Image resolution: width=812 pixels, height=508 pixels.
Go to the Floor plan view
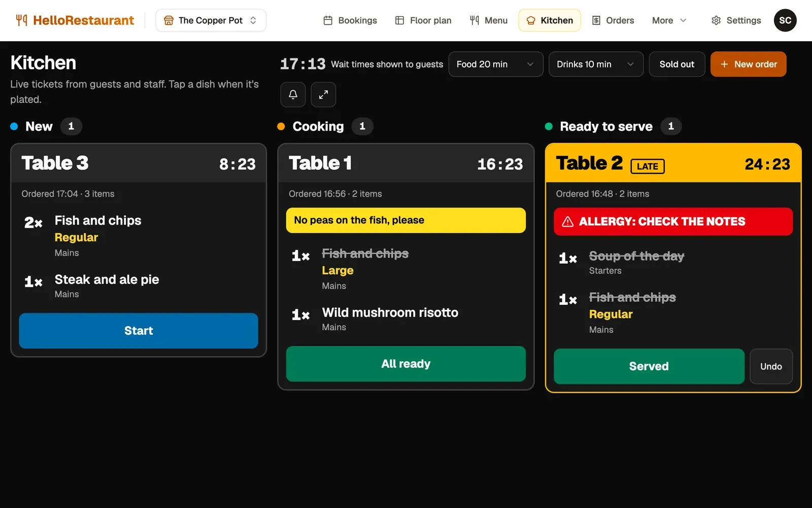(423, 20)
